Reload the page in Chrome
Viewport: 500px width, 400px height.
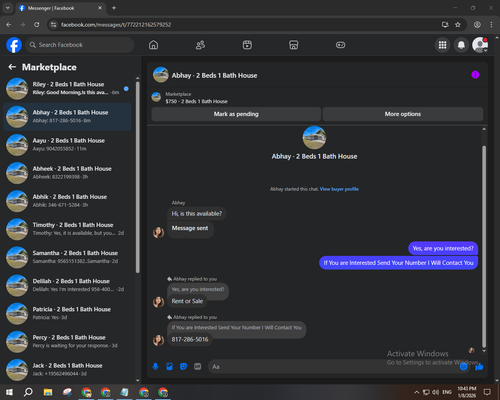pyautogui.click(x=37, y=25)
